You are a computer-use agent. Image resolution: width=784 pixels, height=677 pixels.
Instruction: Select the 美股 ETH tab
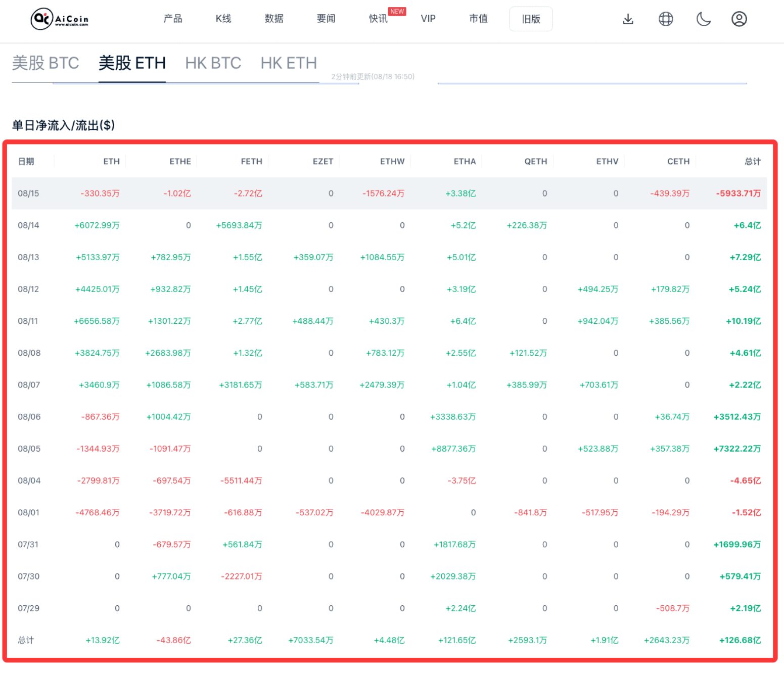(x=132, y=63)
